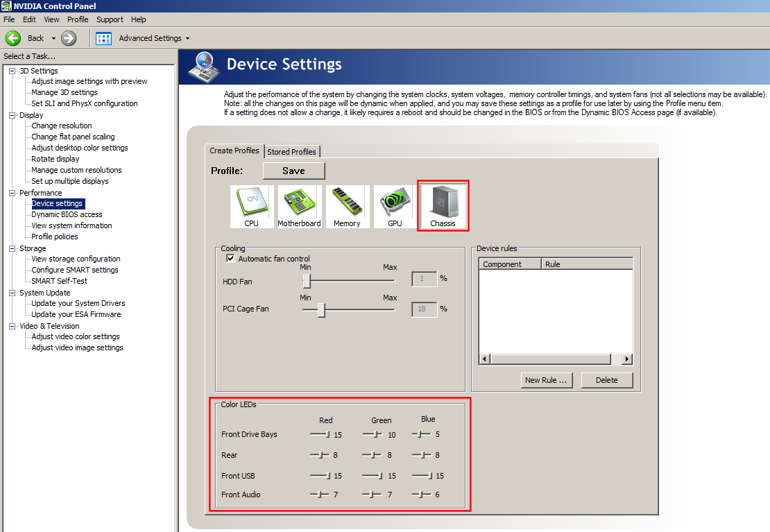
Task: Switch to the Stored Profiles tab
Action: [x=291, y=152]
